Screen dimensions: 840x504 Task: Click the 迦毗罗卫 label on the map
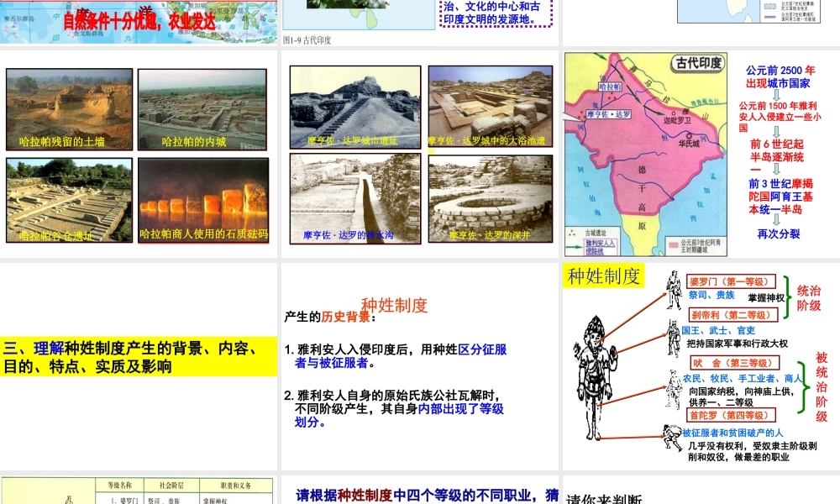point(677,120)
